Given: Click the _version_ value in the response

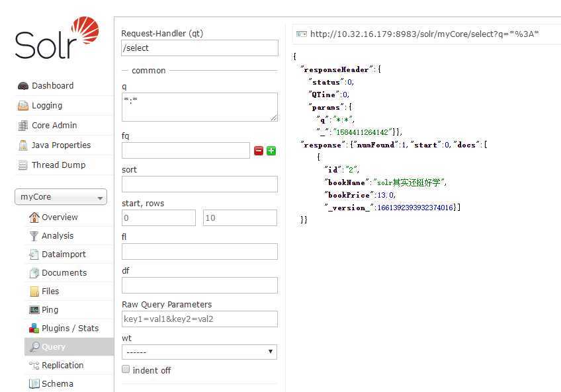Looking at the screenshot, I should (x=415, y=208).
